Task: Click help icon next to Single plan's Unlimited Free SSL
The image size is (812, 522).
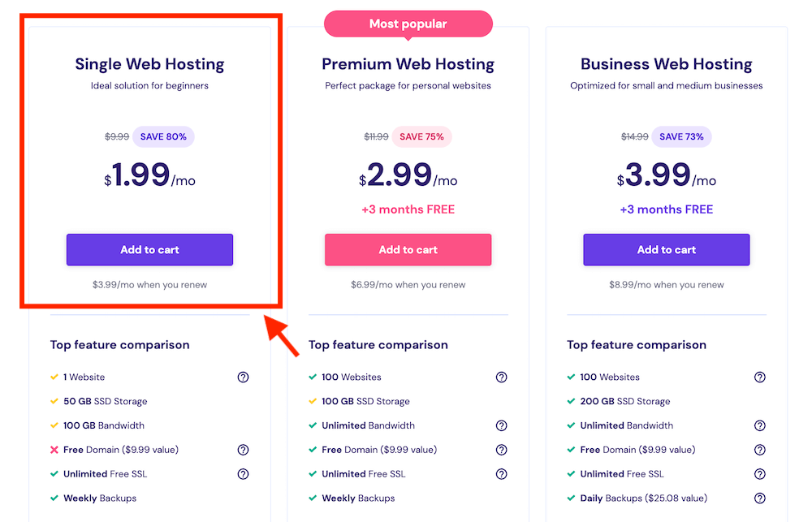Action: click(243, 474)
